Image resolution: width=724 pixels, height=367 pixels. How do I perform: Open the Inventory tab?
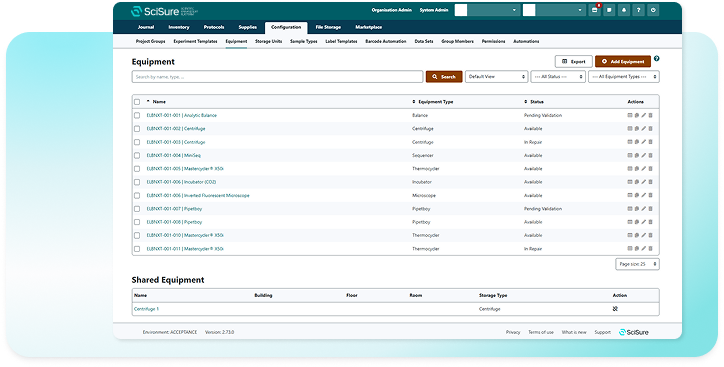(179, 27)
